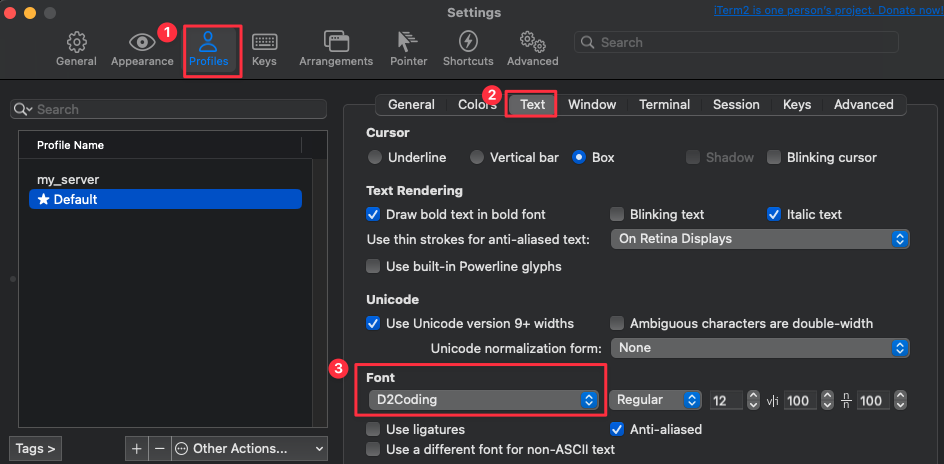Viewport: 944px width, 464px height.
Task: Switch to the profile Keys tab
Action: coord(797,105)
